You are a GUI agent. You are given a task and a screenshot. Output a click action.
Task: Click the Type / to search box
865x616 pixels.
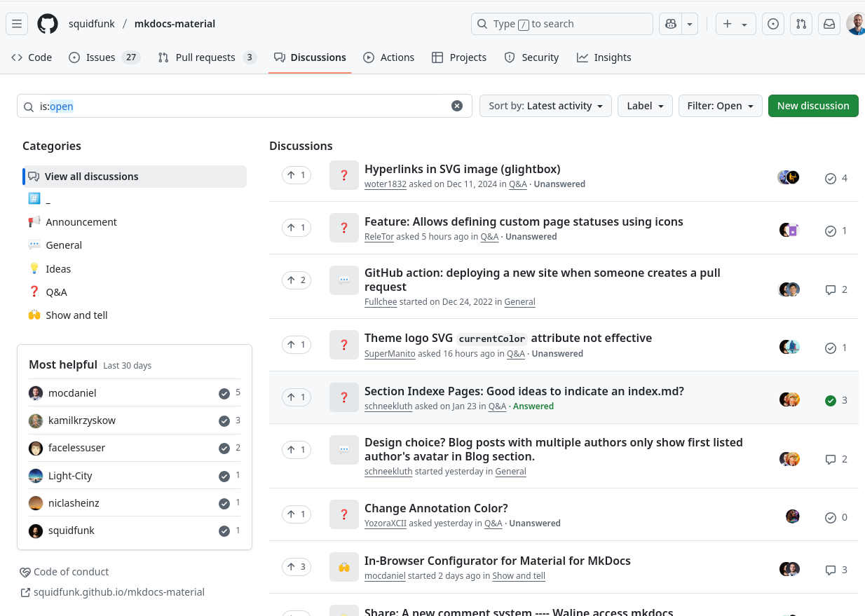click(562, 24)
